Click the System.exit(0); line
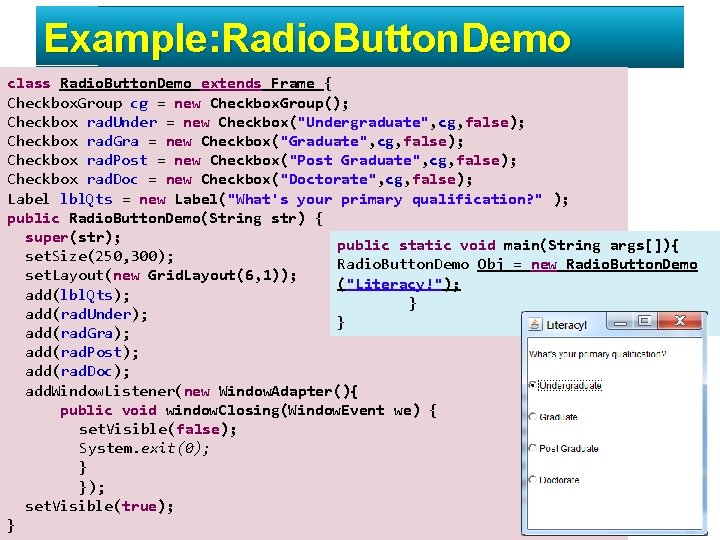The height and width of the screenshot is (540, 720). click(144, 448)
